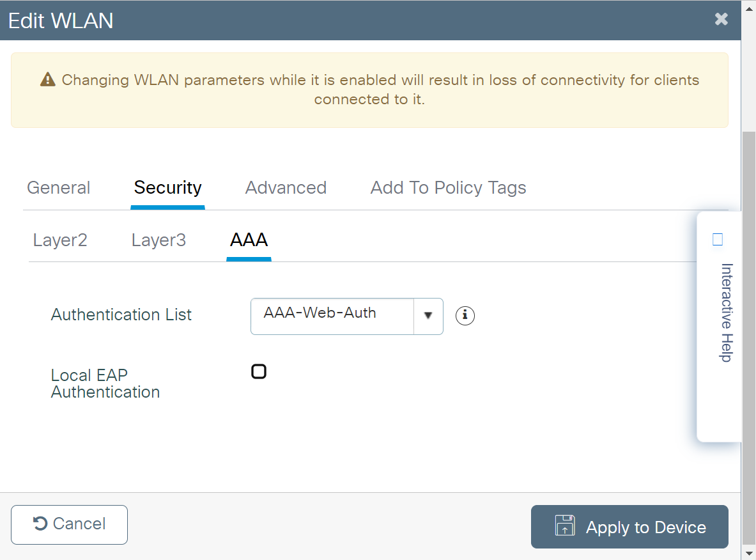Go to Add To Policy Tags tab
This screenshot has height=560, width=756.
pyautogui.click(x=448, y=188)
